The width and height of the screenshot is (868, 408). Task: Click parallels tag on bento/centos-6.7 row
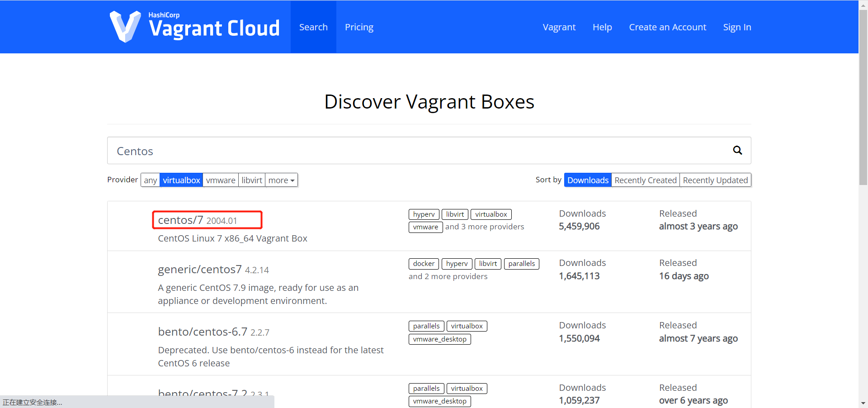click(426, 326)
